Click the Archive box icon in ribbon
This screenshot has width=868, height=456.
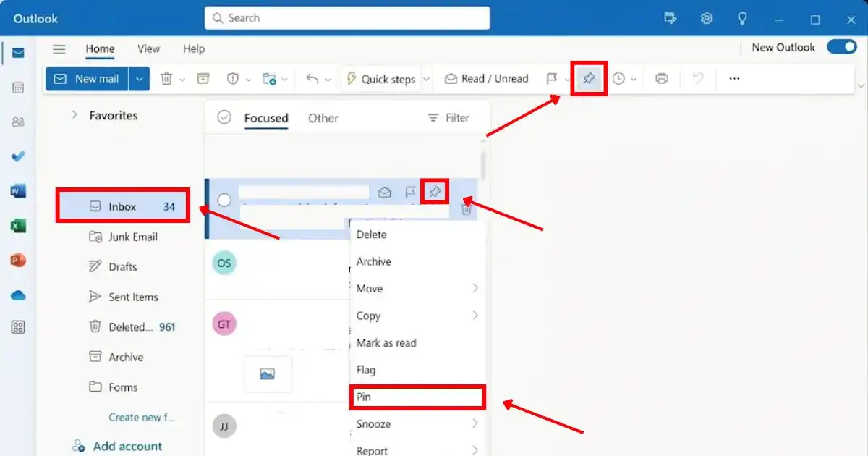[203, 79]
